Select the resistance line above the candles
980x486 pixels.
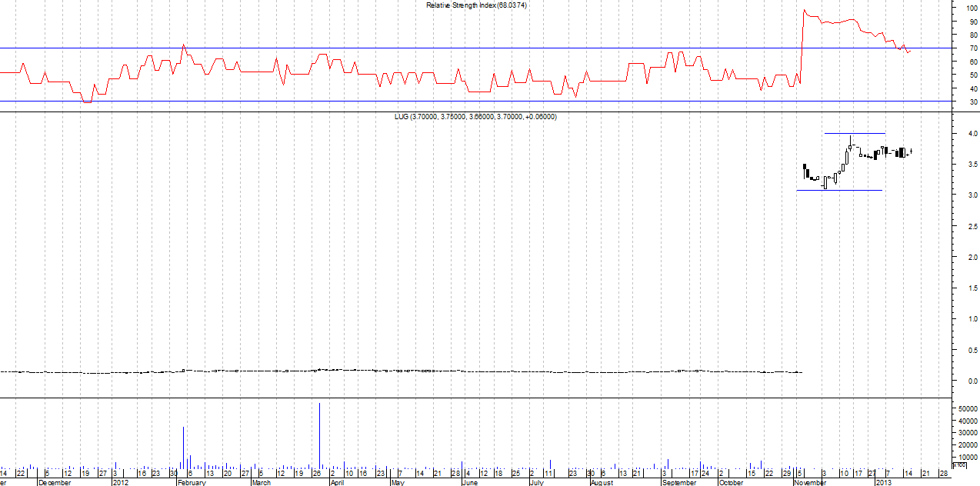[854, 134]
